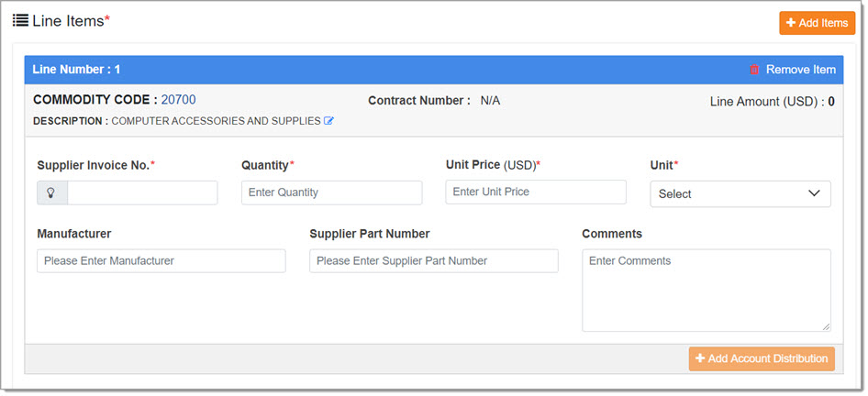Click the Add Account Distribution button
Viewport: 868px width, 396px height.
762,359
